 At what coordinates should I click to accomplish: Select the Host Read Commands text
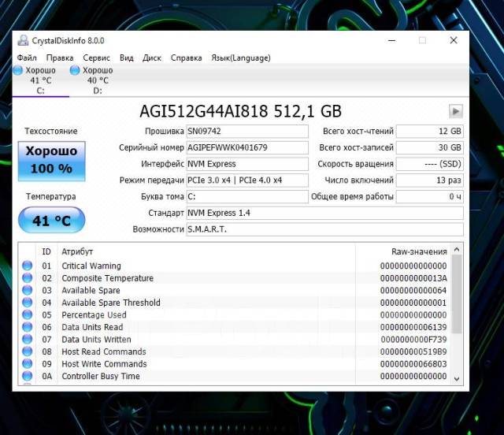tap(104, 351)
